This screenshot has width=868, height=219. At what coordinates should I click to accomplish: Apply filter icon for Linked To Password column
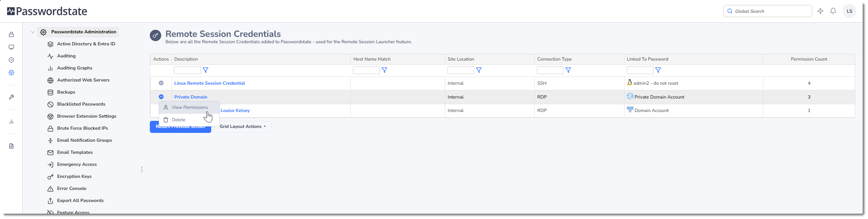point(658,70)
